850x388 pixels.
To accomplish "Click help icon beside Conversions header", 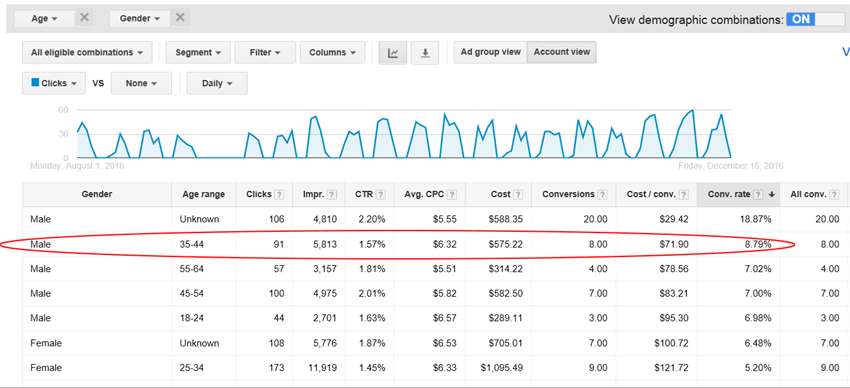I will (602, 195).
